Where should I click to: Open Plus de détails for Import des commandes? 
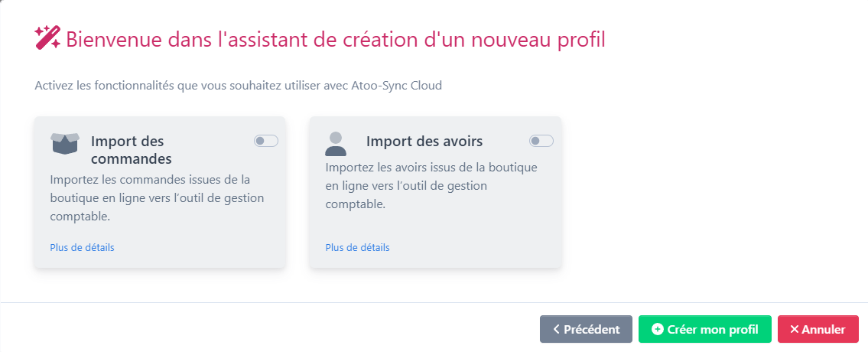coord(82,247)
